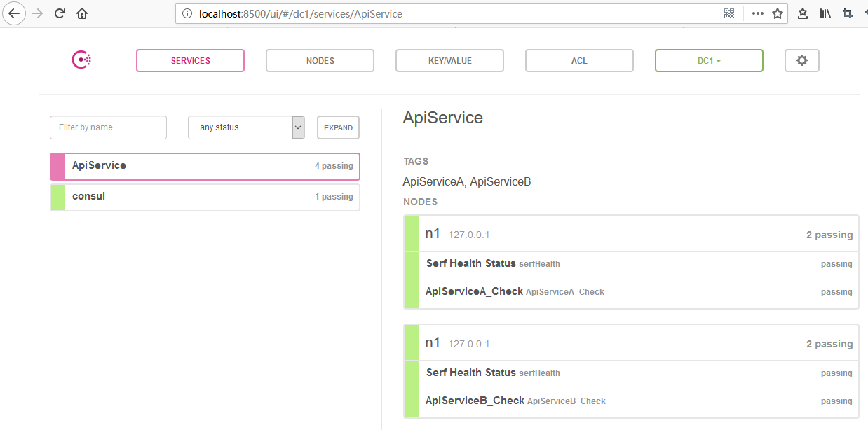Switch to the Nodes tab
This screenshot has height=430, width=868.
click(320, 60)
